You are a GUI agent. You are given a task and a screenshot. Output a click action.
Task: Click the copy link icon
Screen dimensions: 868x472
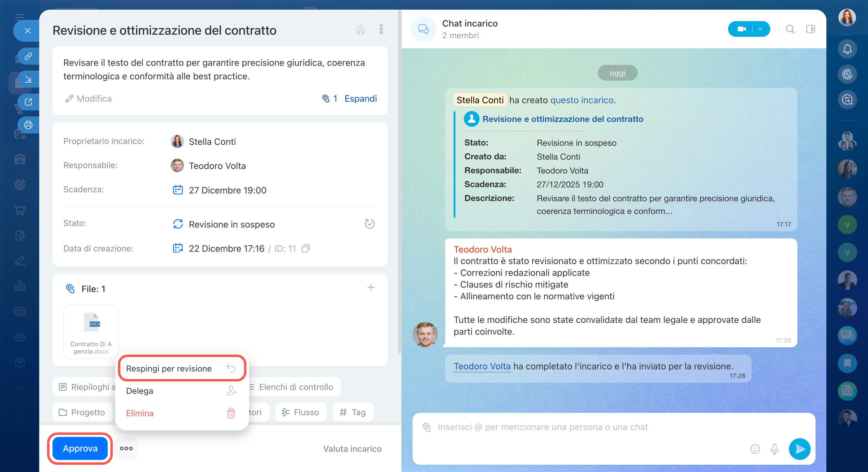28,56
